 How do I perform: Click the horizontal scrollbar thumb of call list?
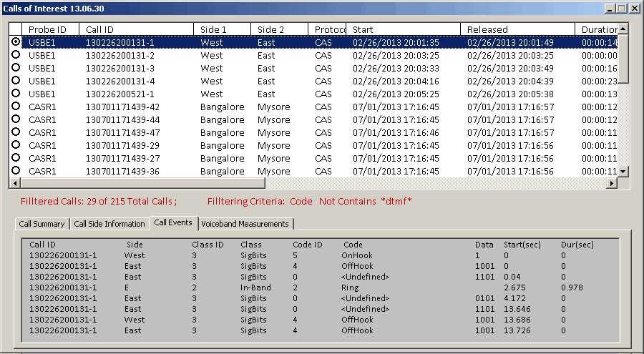point(142,183)
